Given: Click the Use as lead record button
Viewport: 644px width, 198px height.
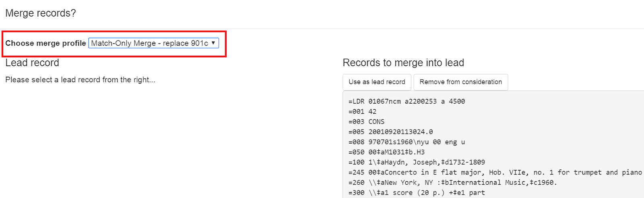Looking at the screenshot, I should [377, 82].
